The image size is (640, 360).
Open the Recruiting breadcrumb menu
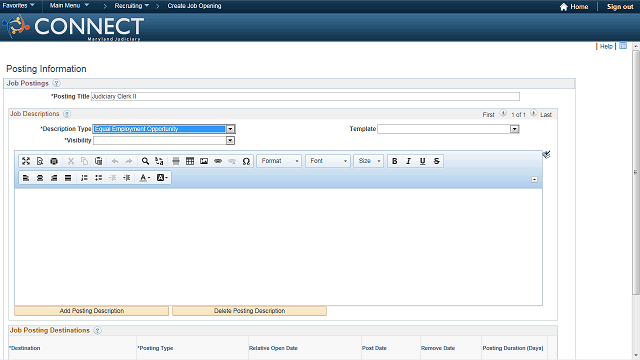point(131,6)
